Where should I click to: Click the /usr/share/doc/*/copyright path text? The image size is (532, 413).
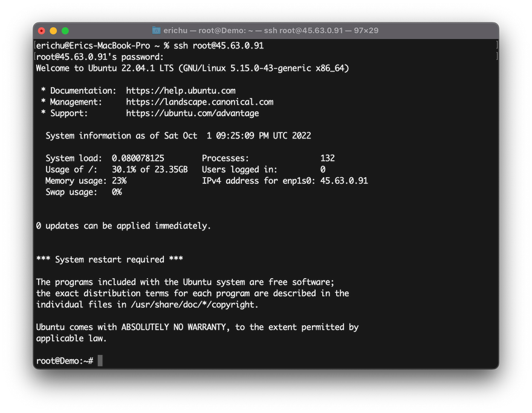click(x=194, y=304)
